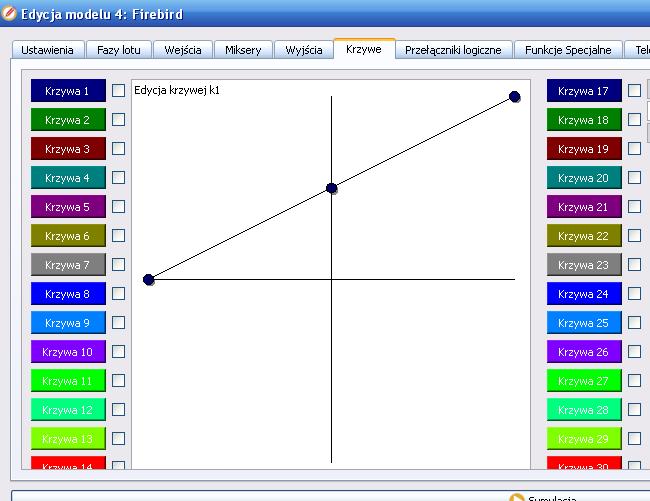Open the Przełączniki logiczne tab
This screenshot has width=650, height=501.
(454, 50)
